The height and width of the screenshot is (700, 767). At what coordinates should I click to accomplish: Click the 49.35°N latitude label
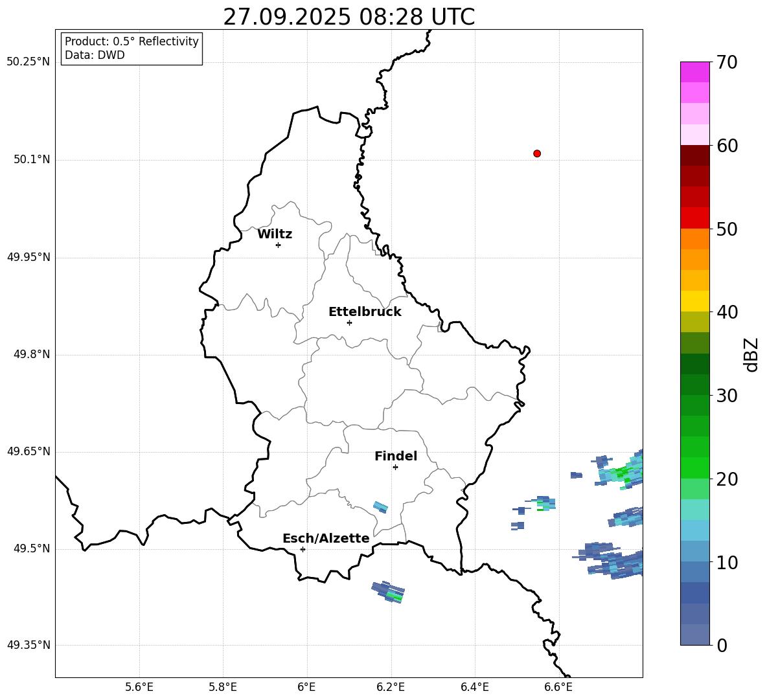tap(29, 645)
